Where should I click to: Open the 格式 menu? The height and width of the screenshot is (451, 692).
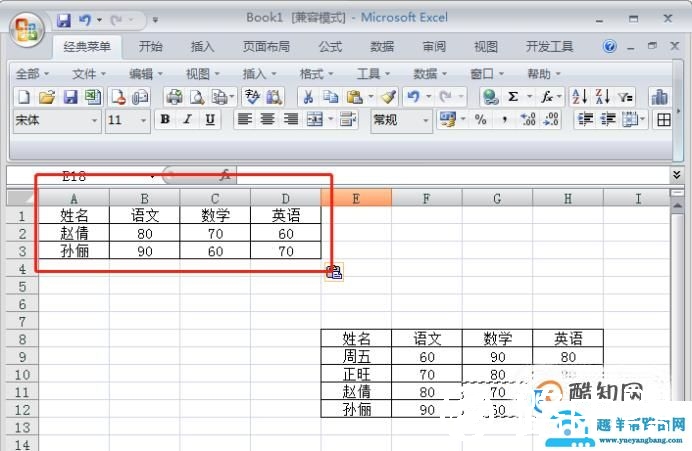pos(316,74)
